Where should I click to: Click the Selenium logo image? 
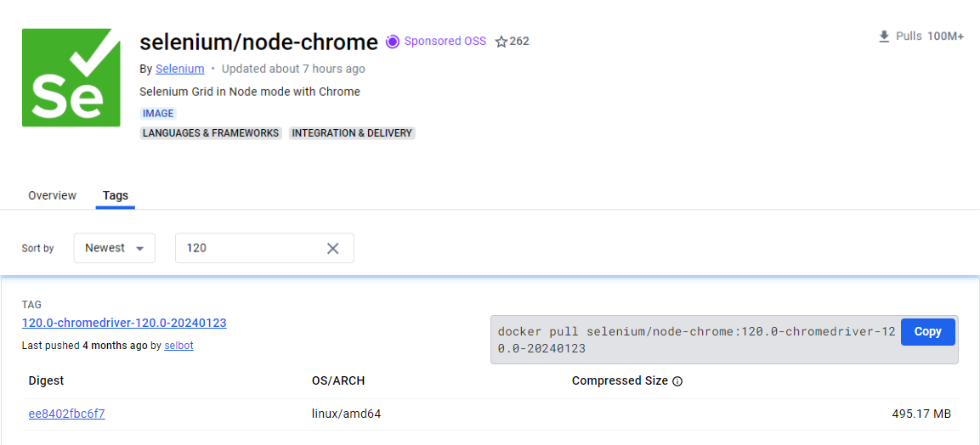click(71, 77)
